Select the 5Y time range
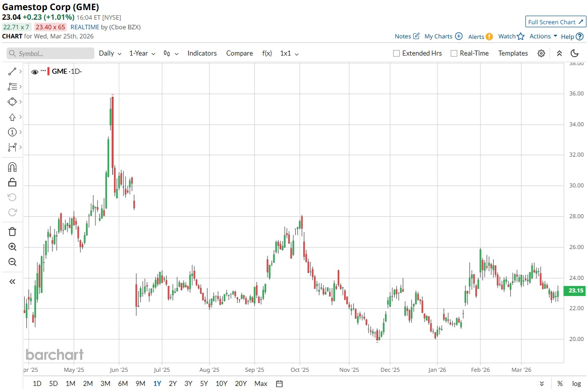The width and height of the screenshot is (588, 389). point(203,383)
